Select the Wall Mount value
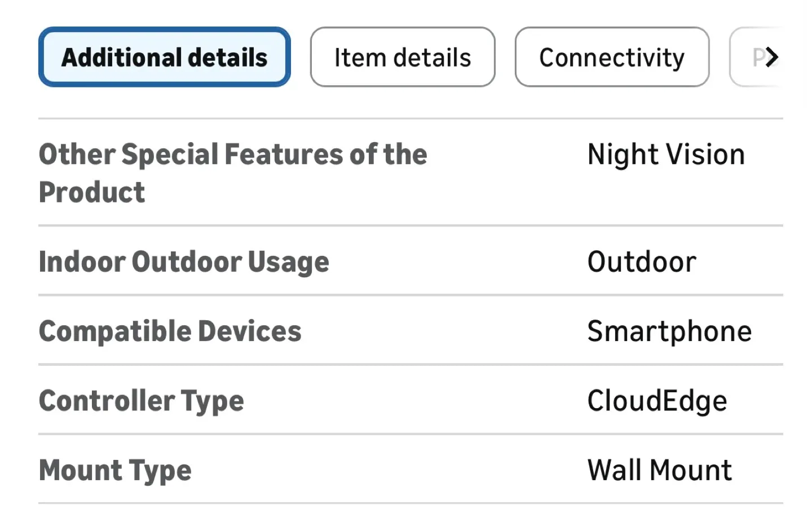 660,470
